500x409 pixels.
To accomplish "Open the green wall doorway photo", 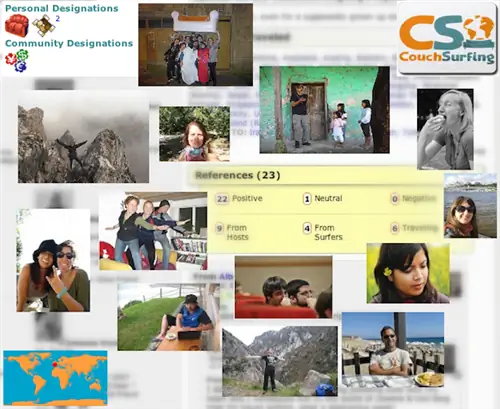I will (x=325, y=110).
